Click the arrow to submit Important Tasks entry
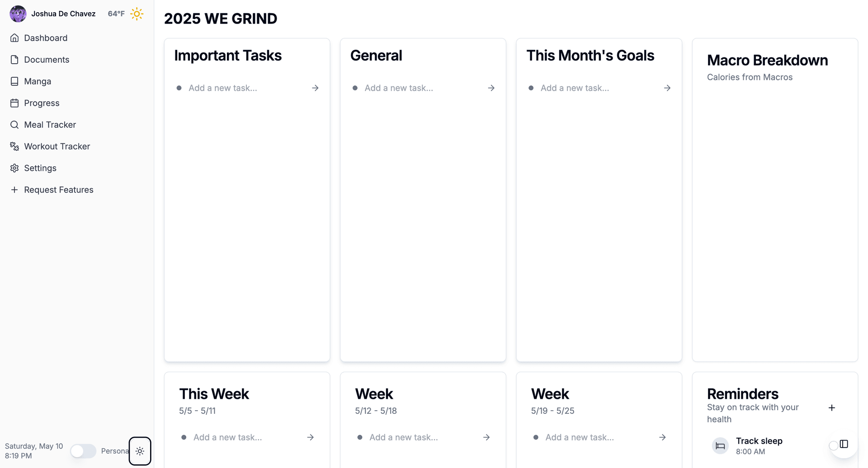Viewport: 868px width, 468px height. tap(315, 88)
